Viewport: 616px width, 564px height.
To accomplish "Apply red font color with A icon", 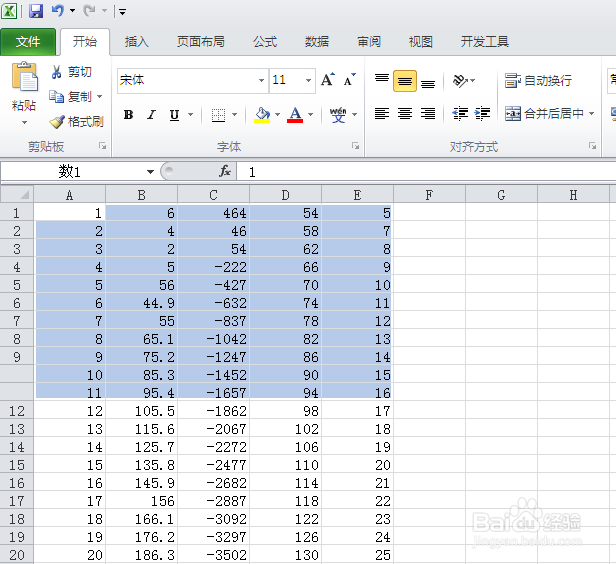I will (x=295, y=115).
